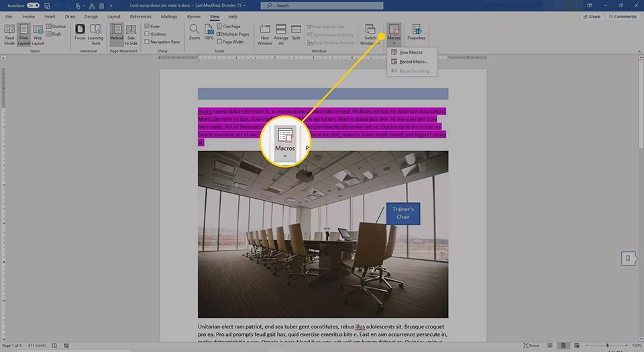
Task: Select Print Layout view
Action: click(x=23, y=34)
